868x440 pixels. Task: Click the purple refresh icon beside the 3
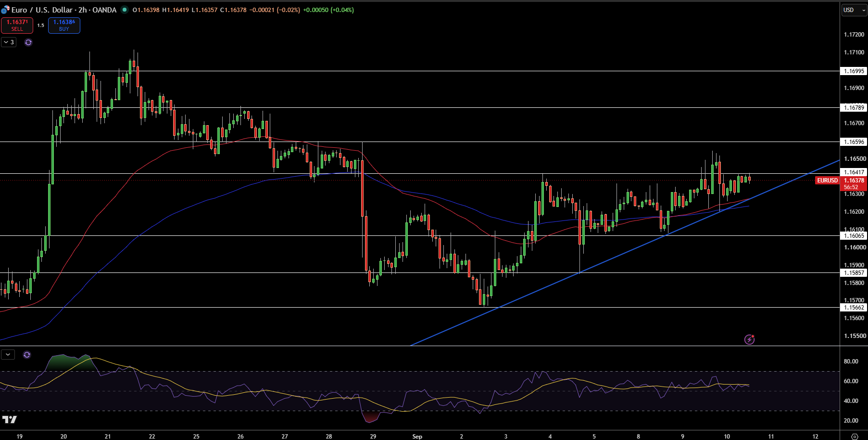point(28,42)
